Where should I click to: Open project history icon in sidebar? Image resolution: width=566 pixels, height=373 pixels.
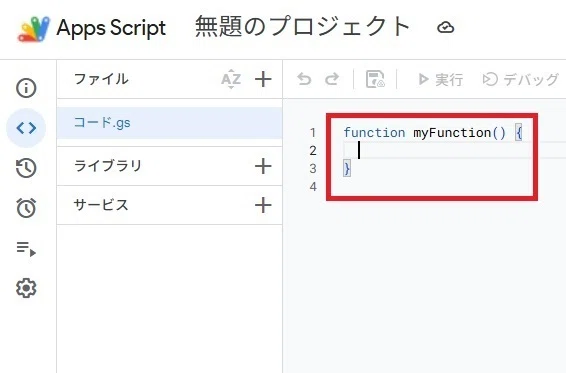pyautogui.click(x=26, y=168)
